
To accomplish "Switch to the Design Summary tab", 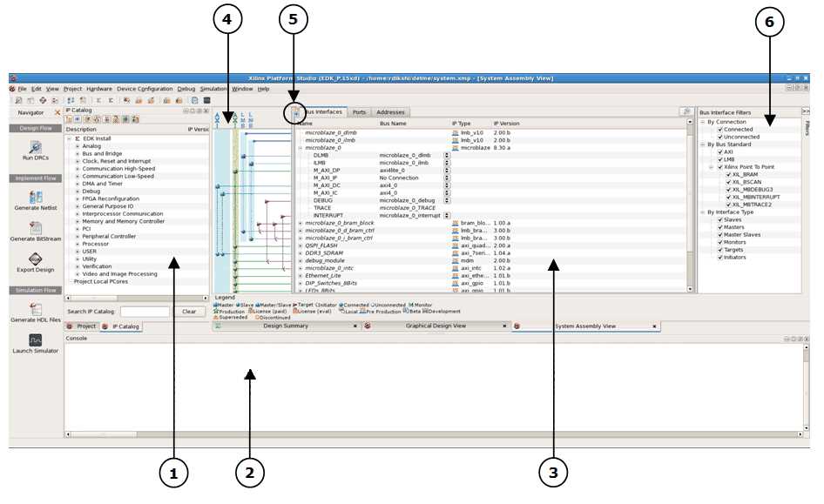I will click(286, 326).
